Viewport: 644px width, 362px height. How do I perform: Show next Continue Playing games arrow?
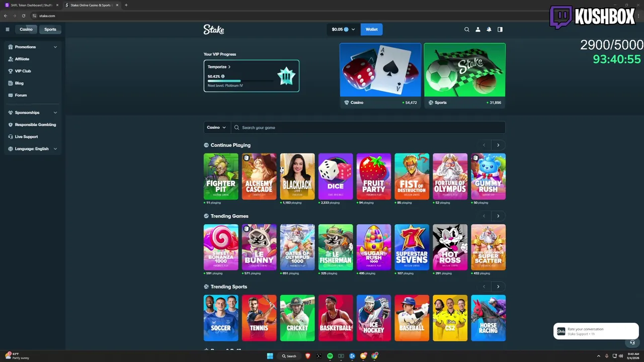coord(498,145)
